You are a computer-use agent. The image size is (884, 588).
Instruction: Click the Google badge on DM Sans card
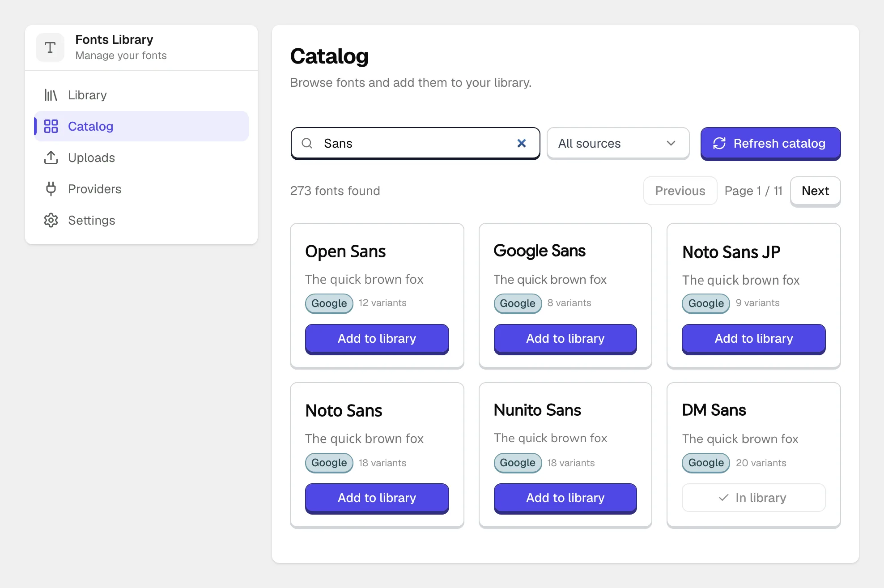(x=706, y=463)
